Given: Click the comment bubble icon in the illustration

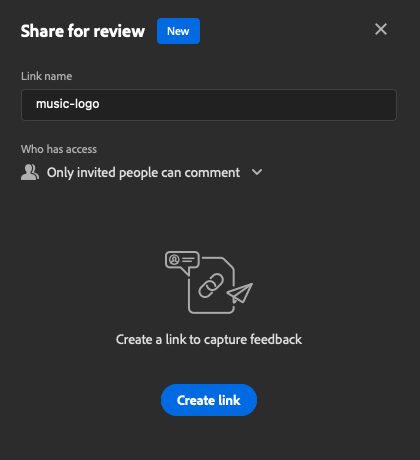Looking at the screenshot, I should click(x=182, y=262).
